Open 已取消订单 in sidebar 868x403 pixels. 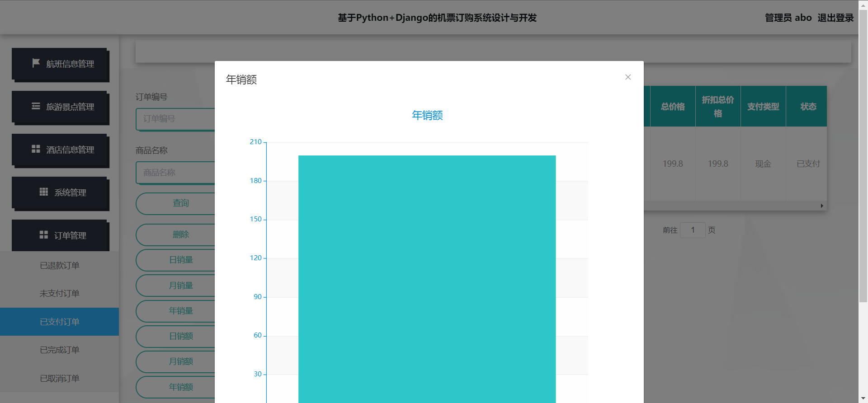(x=60, y=379)
